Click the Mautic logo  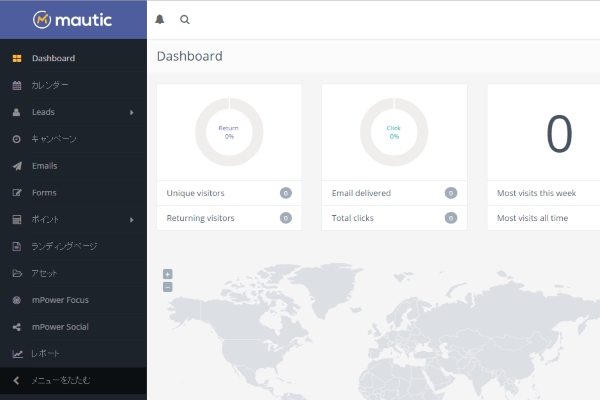pos(72,19)
